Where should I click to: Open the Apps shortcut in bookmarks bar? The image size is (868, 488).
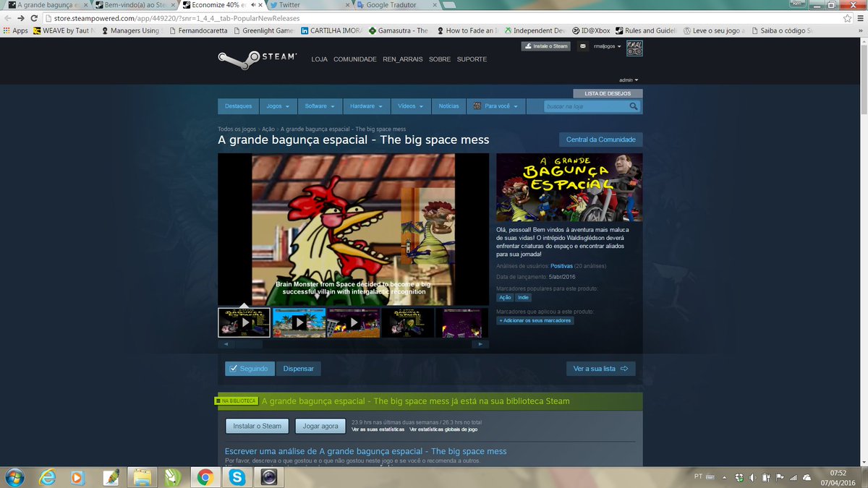(x=15, y=31)
